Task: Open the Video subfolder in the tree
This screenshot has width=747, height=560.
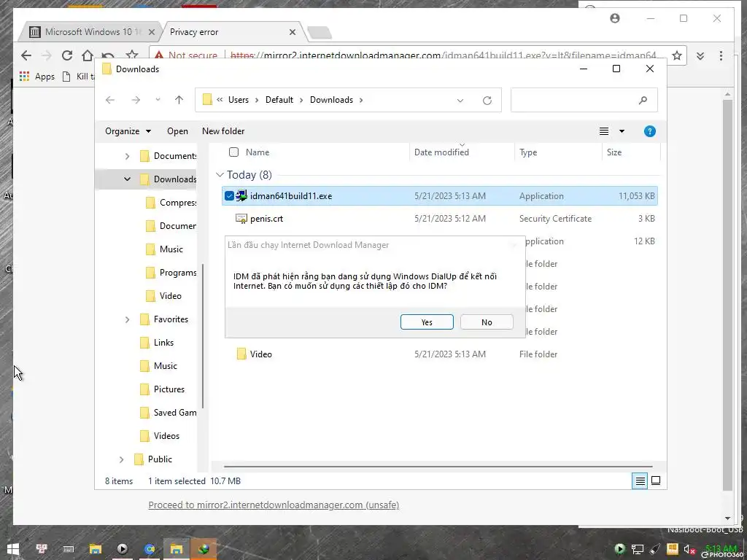Action: point(170,296)
